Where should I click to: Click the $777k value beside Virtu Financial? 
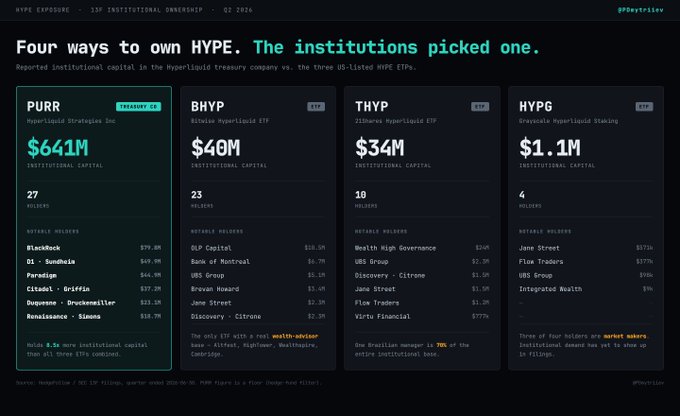click(480, 316)
